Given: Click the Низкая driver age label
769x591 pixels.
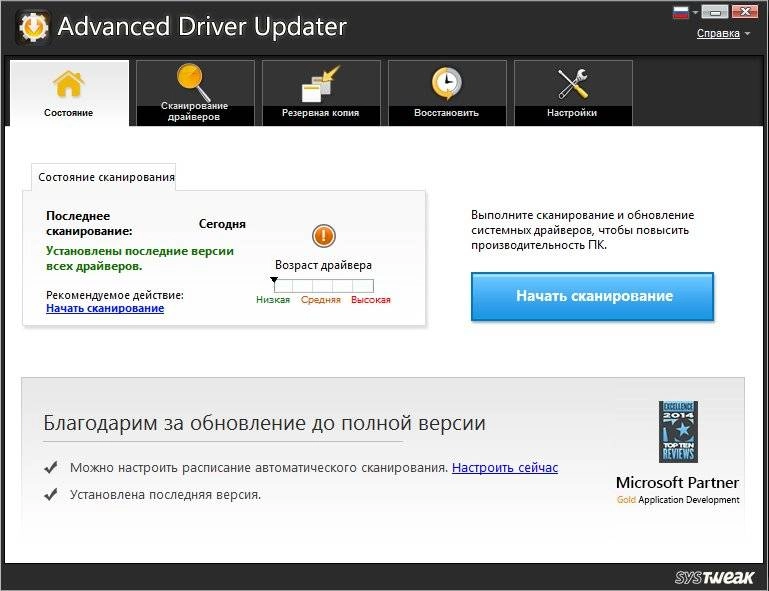Looking at the screenshot, I should point(273,300).
